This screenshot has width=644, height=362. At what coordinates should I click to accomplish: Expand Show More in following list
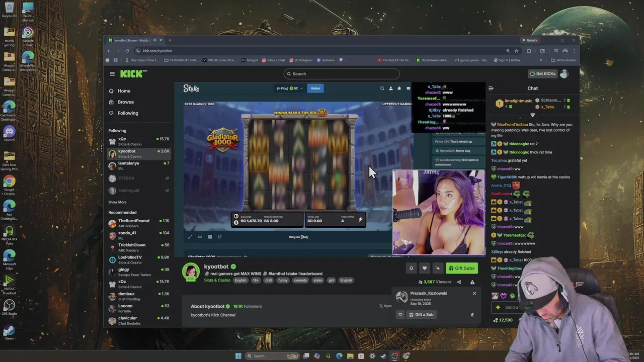[117, 202]
